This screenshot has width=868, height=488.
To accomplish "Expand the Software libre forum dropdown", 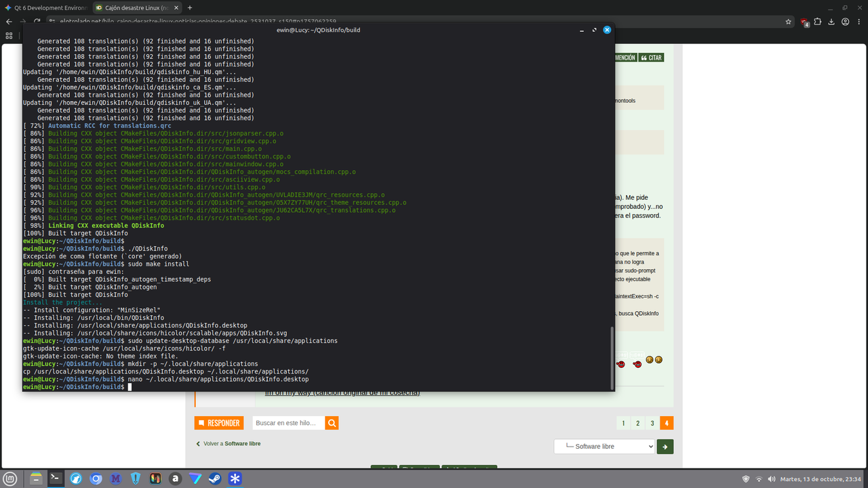I will coord(604,447).
